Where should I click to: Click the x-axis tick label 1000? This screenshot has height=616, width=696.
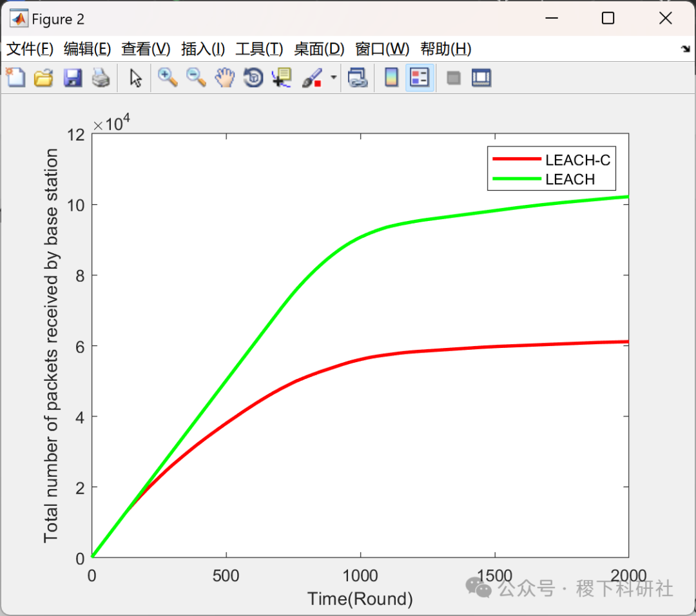pos(360,576)
